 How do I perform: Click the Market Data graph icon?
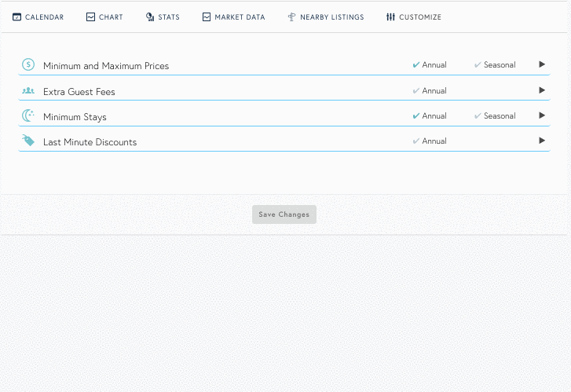(x=207, y=16)
